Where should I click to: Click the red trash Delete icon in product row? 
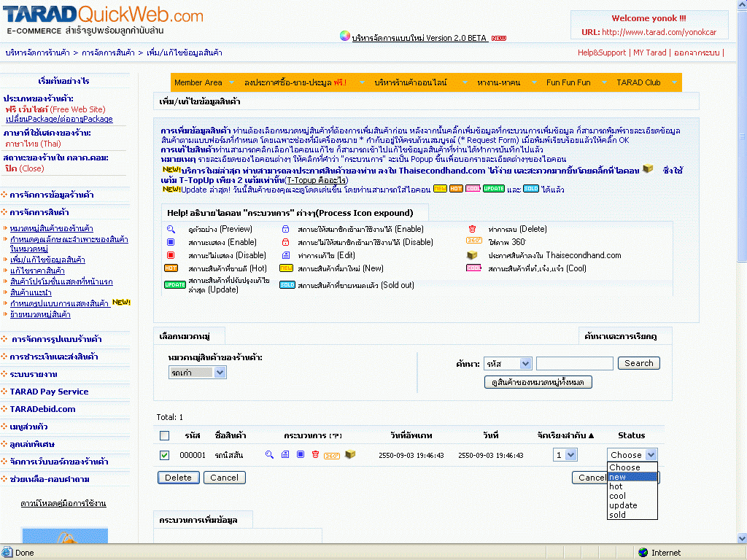pos(315,454)
